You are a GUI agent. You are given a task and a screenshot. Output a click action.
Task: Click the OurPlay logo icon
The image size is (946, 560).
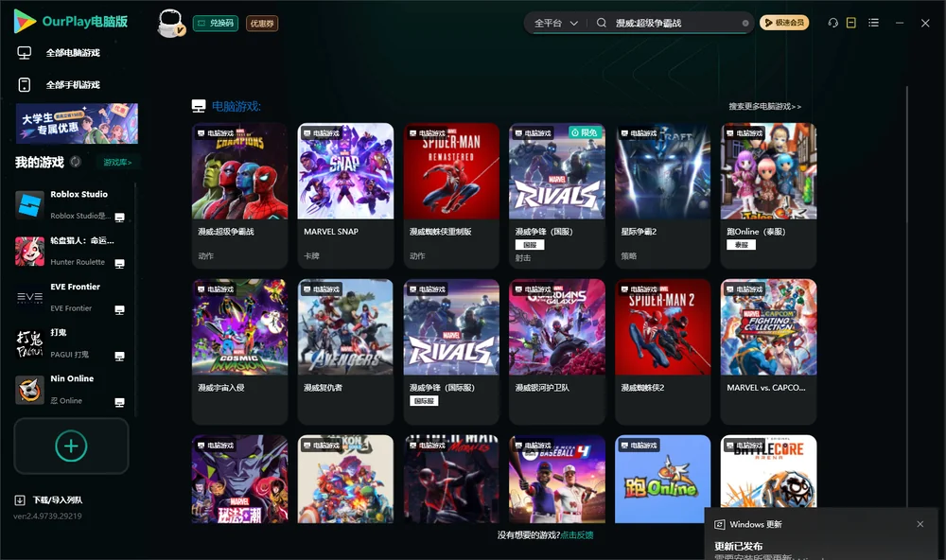25,21
